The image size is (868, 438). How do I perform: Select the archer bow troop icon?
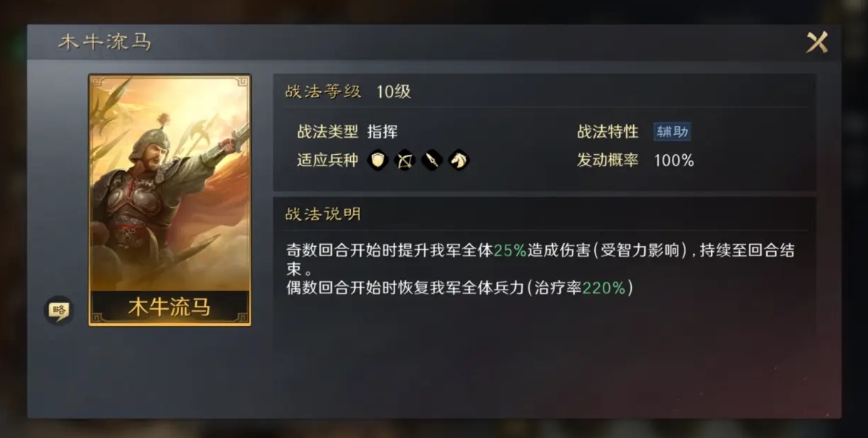point(404,161)
